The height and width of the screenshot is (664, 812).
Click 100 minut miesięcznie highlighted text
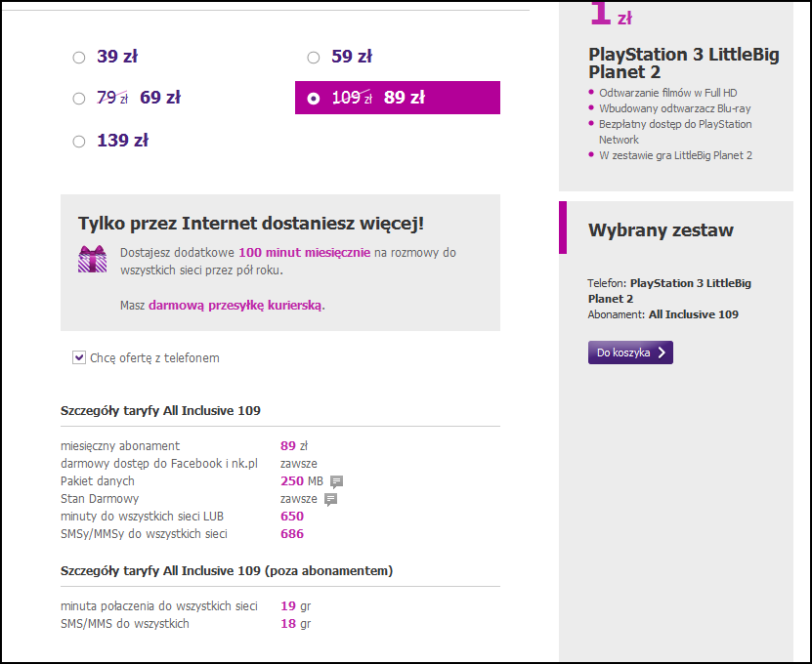[305, 253]
